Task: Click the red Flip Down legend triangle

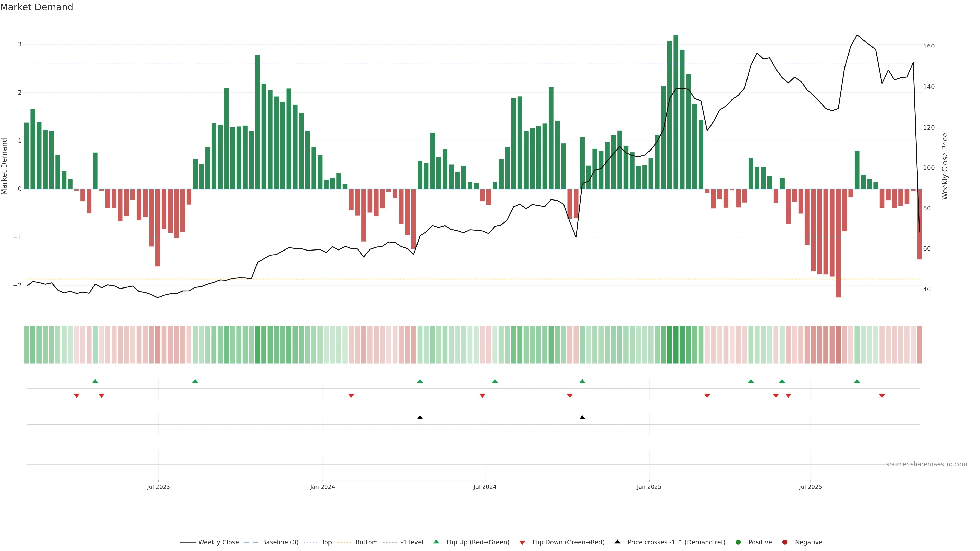Action: pyautogui.click(x=522, y=543)
